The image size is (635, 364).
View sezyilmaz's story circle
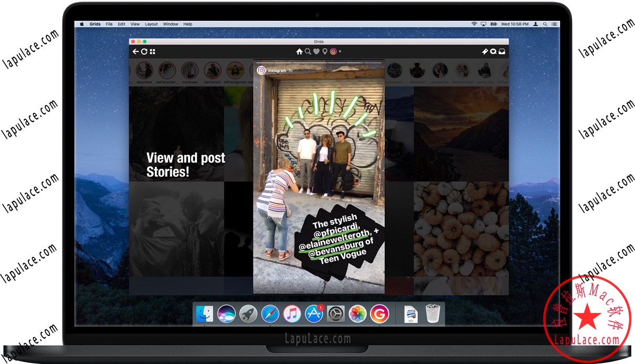pos(144,71)
